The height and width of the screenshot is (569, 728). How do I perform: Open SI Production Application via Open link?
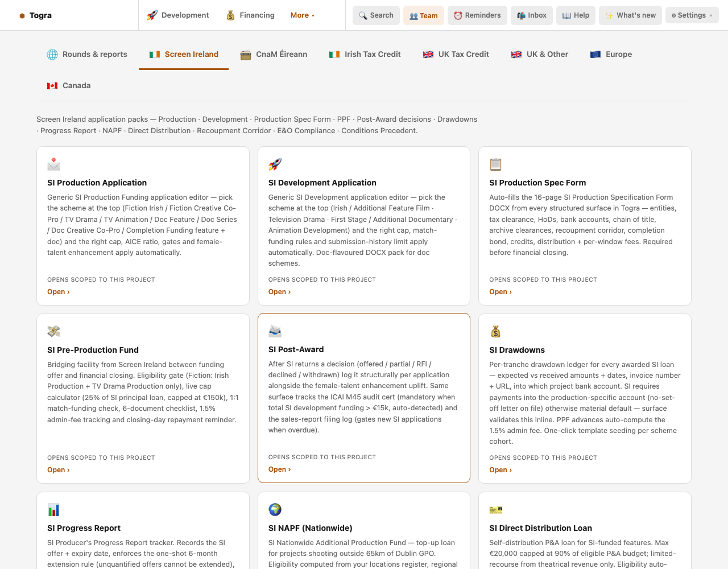pyautogui.click(x=59, y=292)
